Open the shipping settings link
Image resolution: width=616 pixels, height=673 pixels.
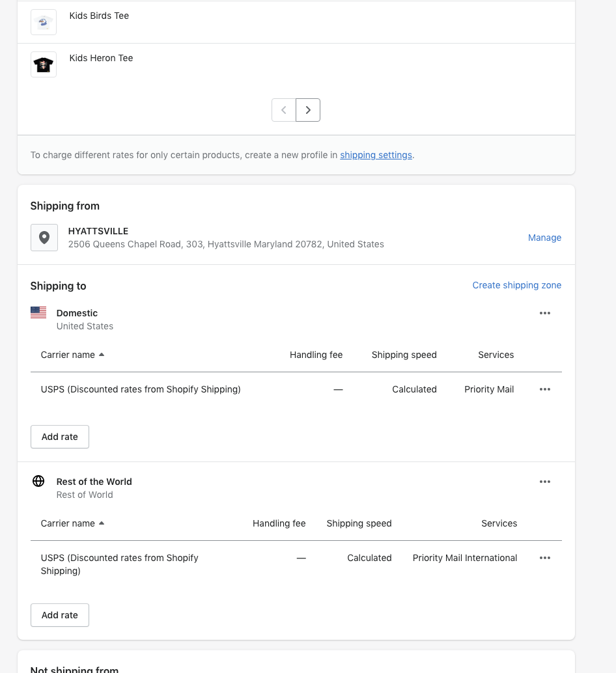point(376,155)
